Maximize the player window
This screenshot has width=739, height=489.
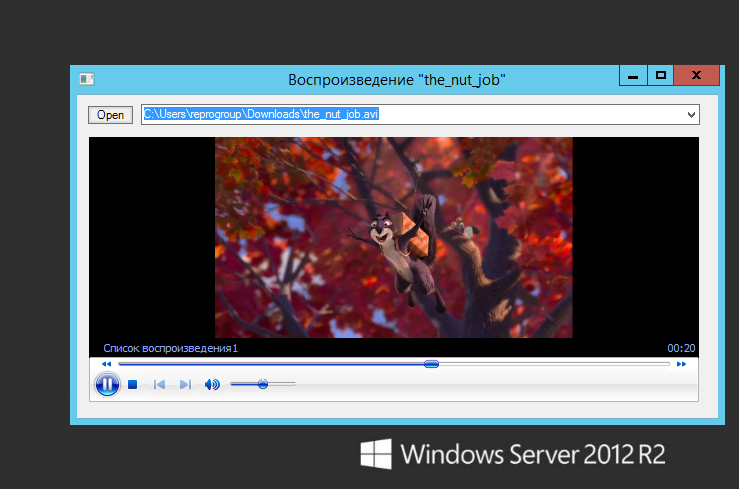click(661, 75)
